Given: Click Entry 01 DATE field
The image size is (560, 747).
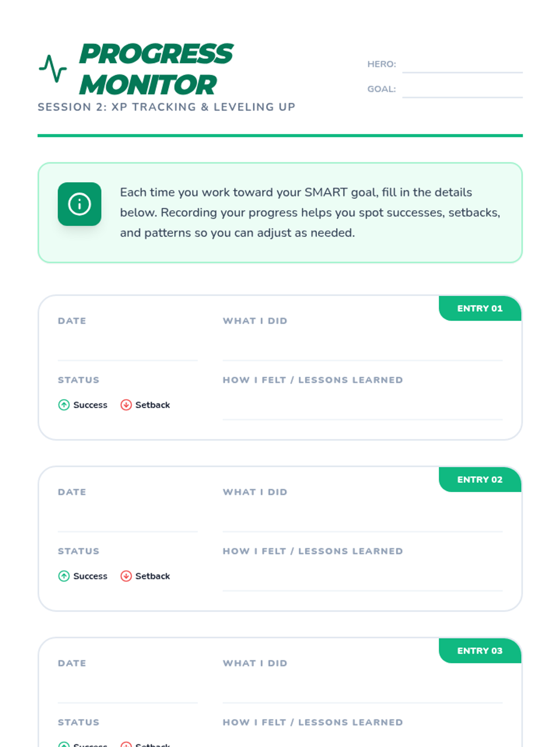Looking at the screenshot, I should [x=127, y=348].
